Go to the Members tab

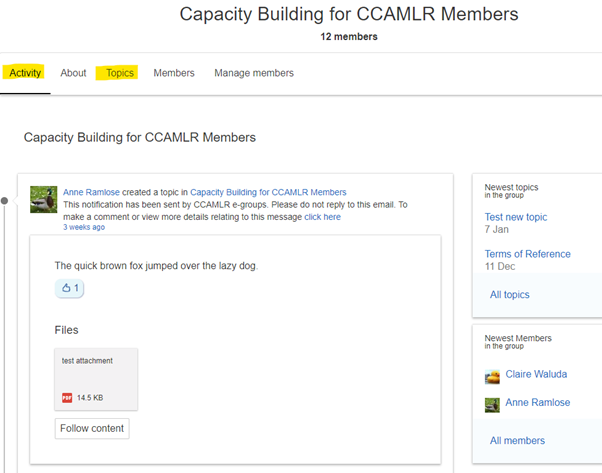174,73
